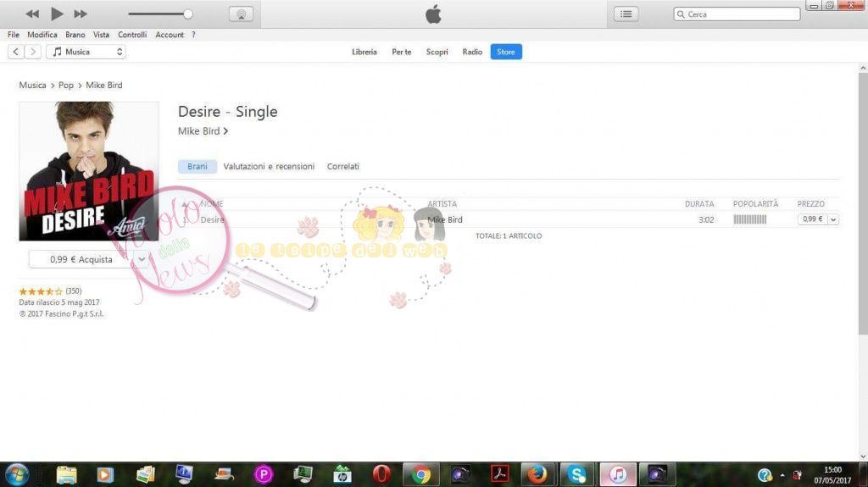868x487 pixels.
Task: Open the Windows Start menu
Action: click(x=17, y=475)
